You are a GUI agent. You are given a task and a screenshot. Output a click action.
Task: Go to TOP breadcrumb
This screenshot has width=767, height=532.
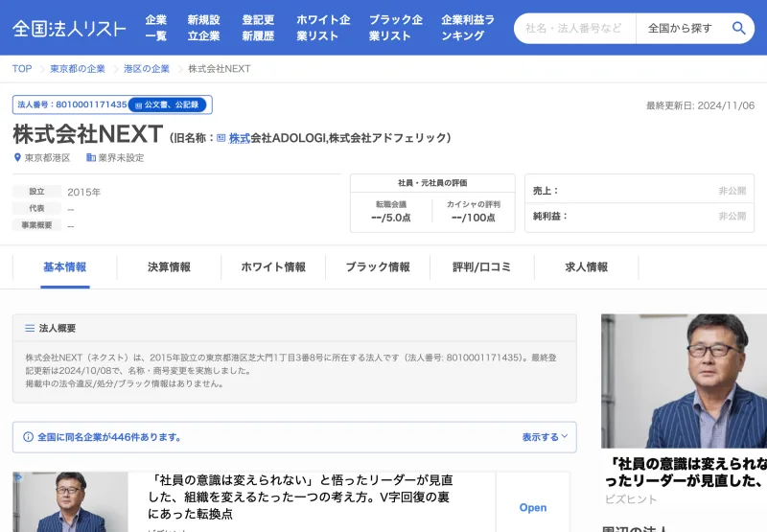[x=22, y=69]
